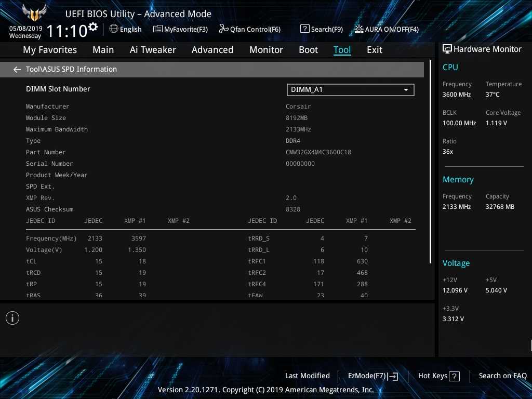Switch to EzMode(F7)
Image resolution: width=532 pixels, height=399 pixels.
tap(373, 376)
